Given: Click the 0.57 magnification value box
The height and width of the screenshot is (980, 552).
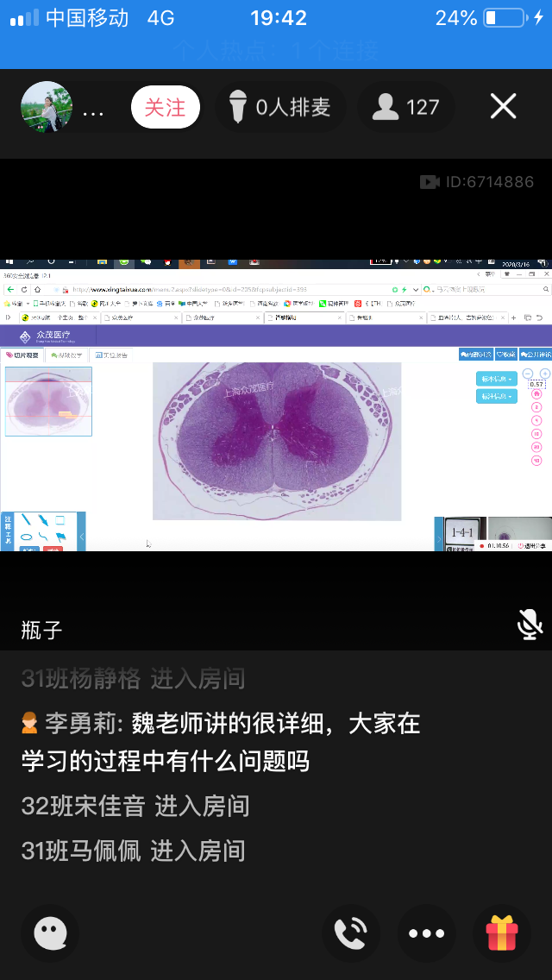Looking at the screenshot, I should pos(536,384).
